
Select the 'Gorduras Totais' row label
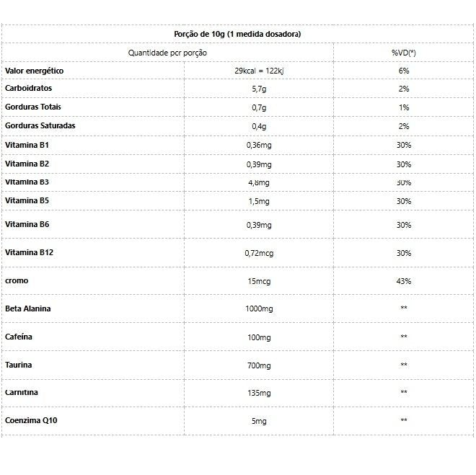pos(34,107)
